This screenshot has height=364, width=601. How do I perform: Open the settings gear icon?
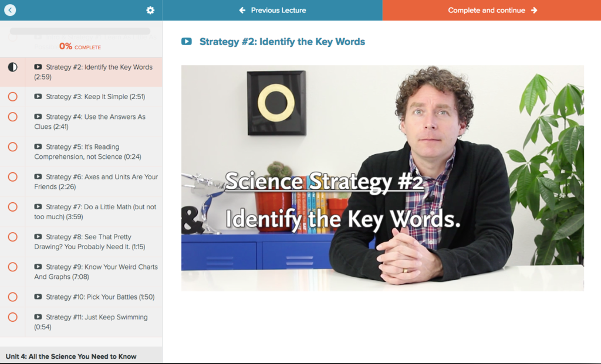(x=150, y=10)
